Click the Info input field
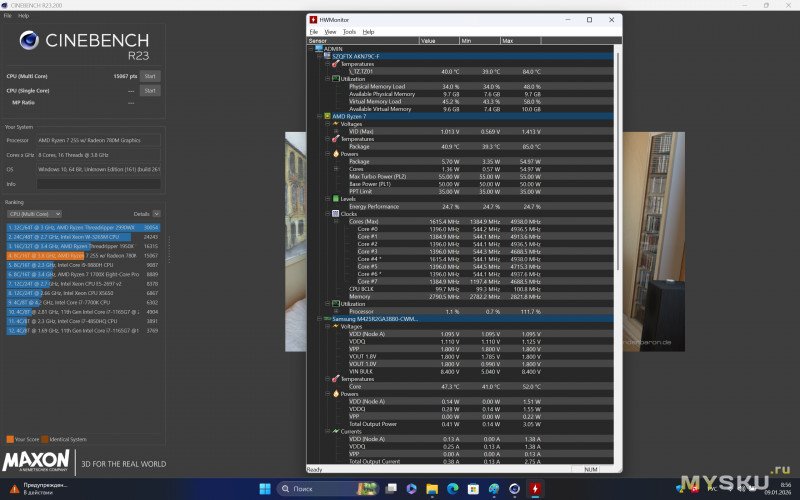Image resolution: width=800 pixels, height=500 pixels. pos(99,183)
